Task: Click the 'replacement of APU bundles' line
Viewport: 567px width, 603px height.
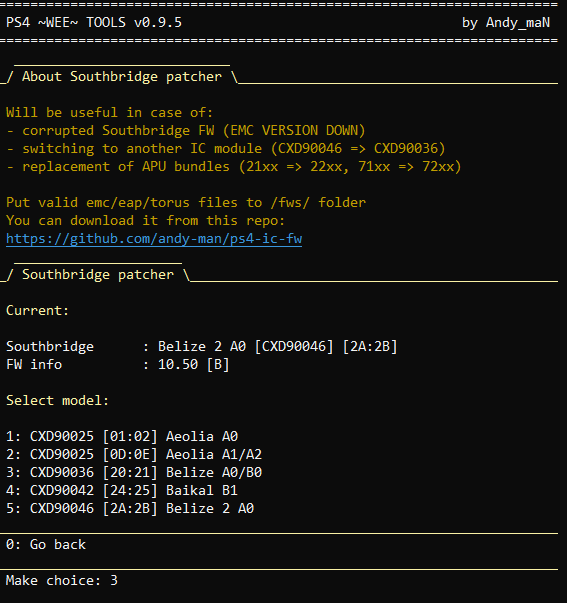Action: (x=233, y=167)
